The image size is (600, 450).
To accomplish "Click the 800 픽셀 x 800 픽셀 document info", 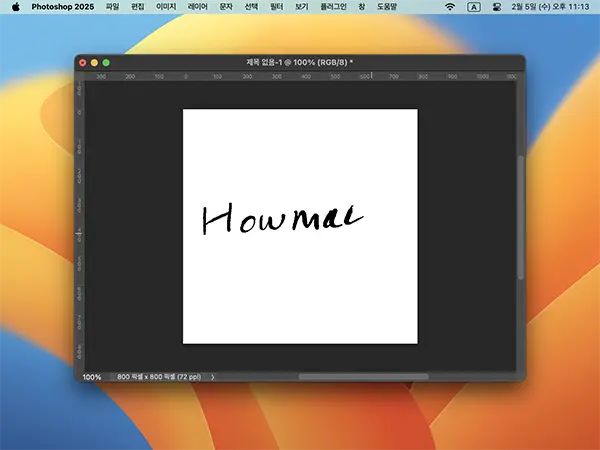I will [x=159, y=377].
